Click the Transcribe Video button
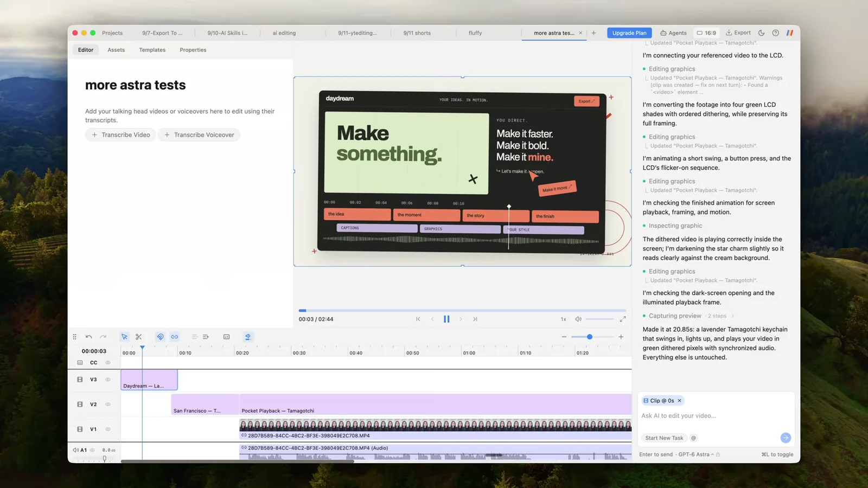Screen dimensions: 868x488 [x=120, y=135]
